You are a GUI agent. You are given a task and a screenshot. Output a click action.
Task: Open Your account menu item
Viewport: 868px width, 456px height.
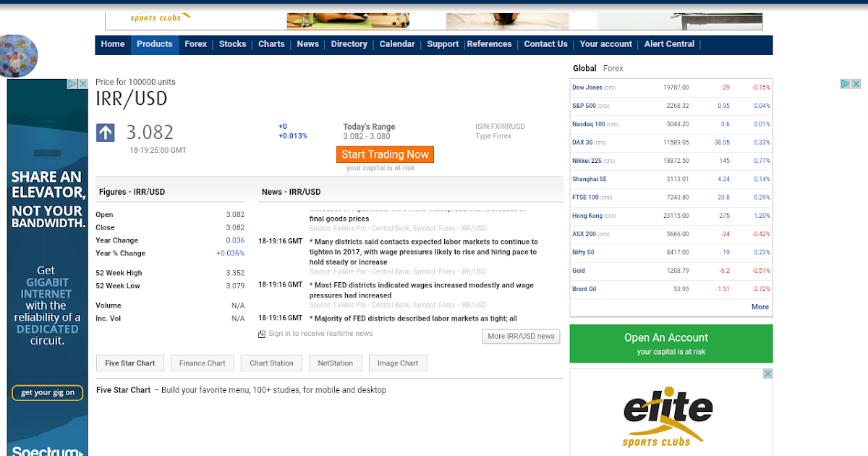click(606, 44)
